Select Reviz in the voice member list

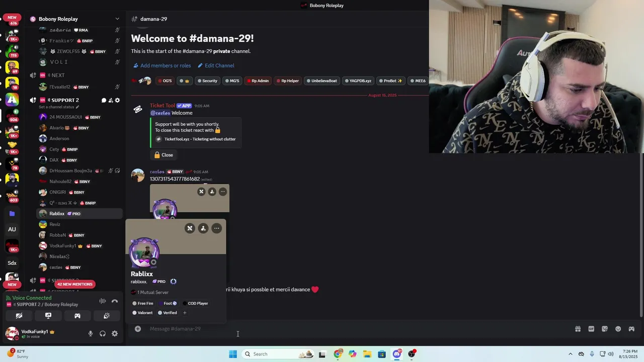click(79, 224)
